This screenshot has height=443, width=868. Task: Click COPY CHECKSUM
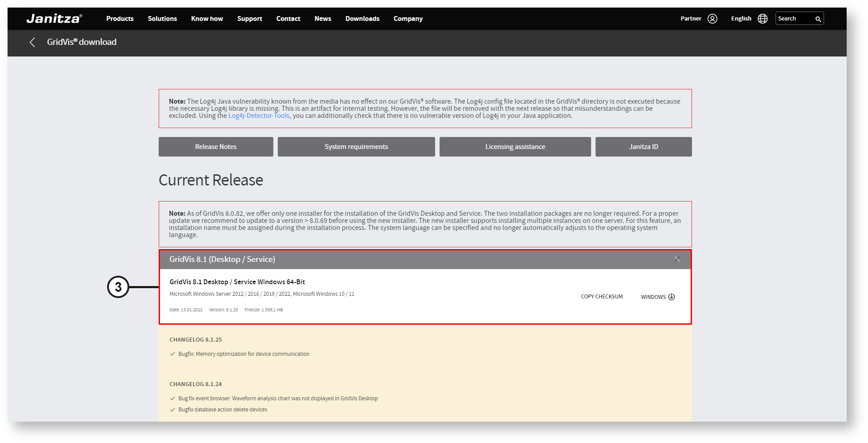[x=601, y=297]
